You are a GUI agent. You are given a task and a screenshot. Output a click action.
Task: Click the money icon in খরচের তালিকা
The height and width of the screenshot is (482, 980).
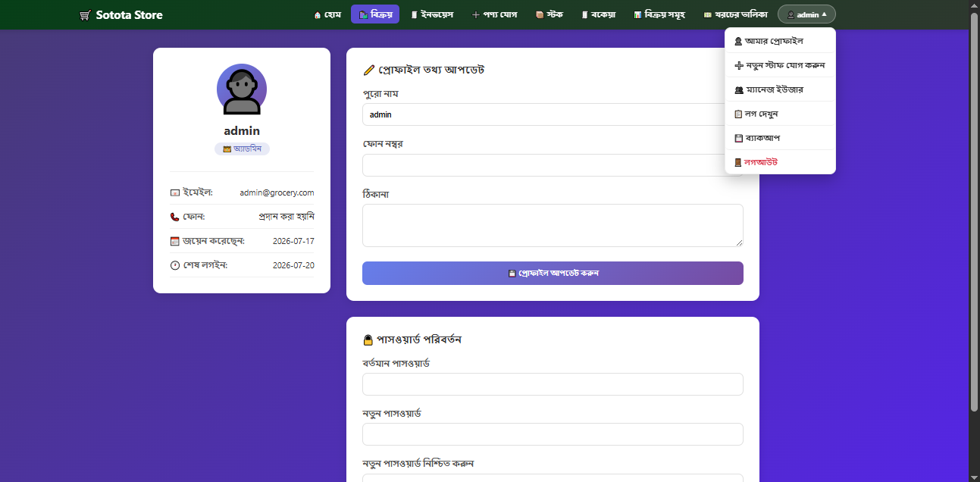pyautogui.click(x=707, y=15)
